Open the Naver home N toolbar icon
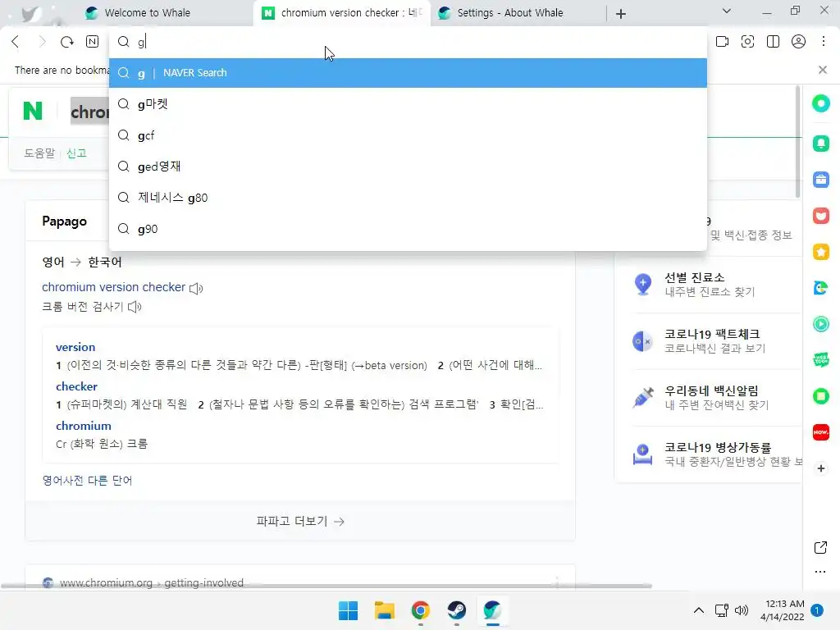 coord(92,42)
